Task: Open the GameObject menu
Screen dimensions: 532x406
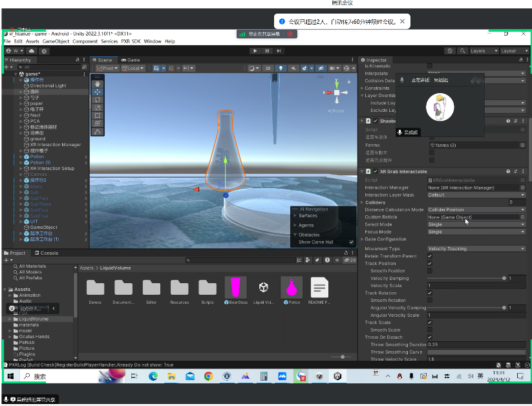Action: pyautogui.click(x=56, y=41)
